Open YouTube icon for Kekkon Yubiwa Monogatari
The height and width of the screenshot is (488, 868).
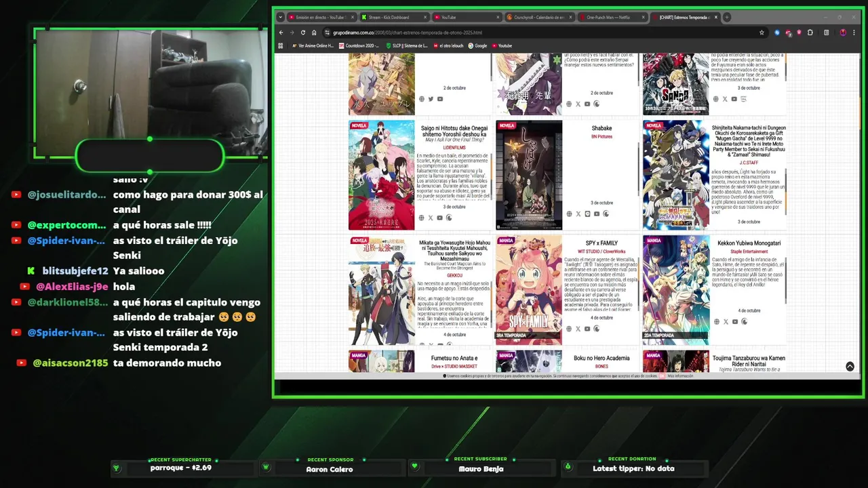click(x=735, y=321)
